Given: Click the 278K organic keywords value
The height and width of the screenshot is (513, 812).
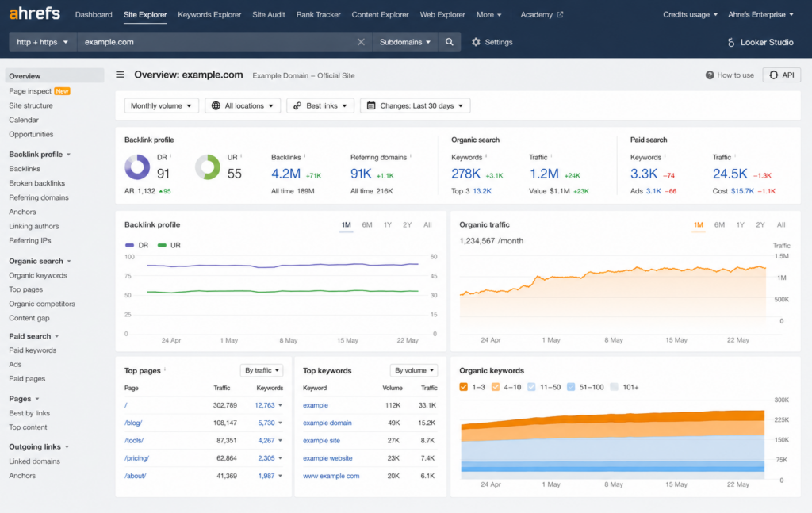Looking at the screenshot, I should (465, 174).
